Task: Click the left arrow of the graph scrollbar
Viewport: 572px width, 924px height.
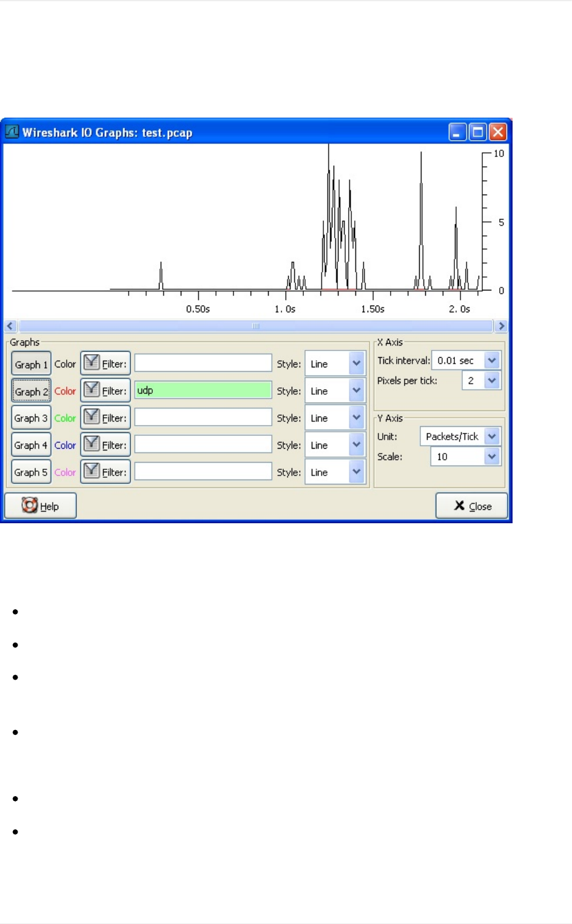Action: tap(10, 326)
